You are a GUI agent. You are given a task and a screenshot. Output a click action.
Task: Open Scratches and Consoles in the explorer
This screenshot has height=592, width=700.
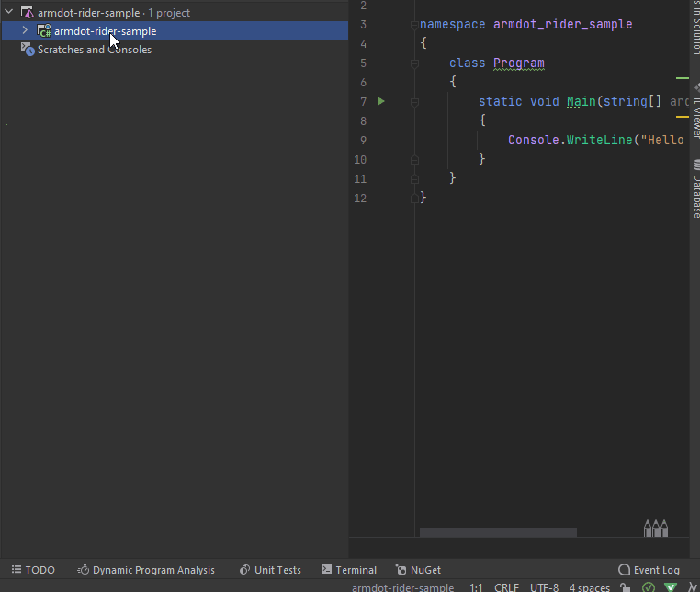[95, 50]
